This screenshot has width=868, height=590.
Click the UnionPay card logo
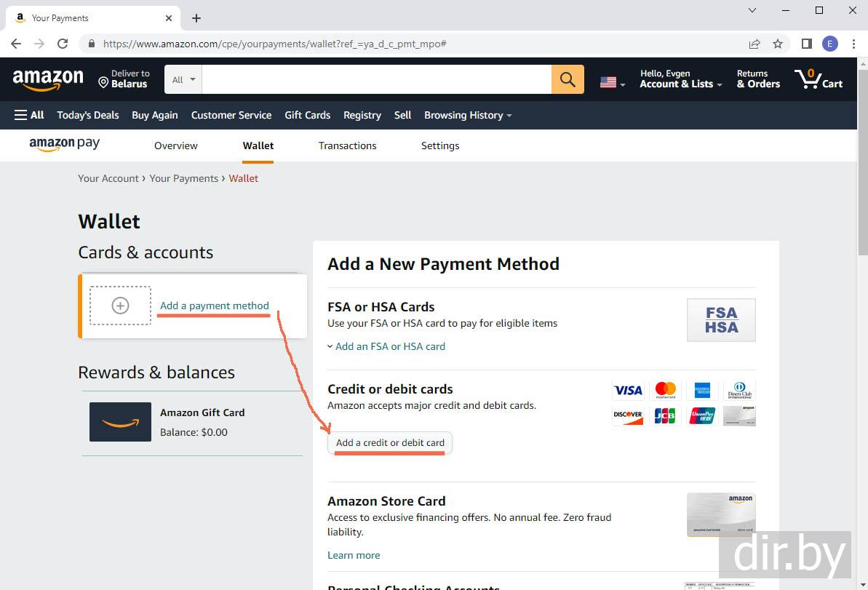tap(703, 415)
